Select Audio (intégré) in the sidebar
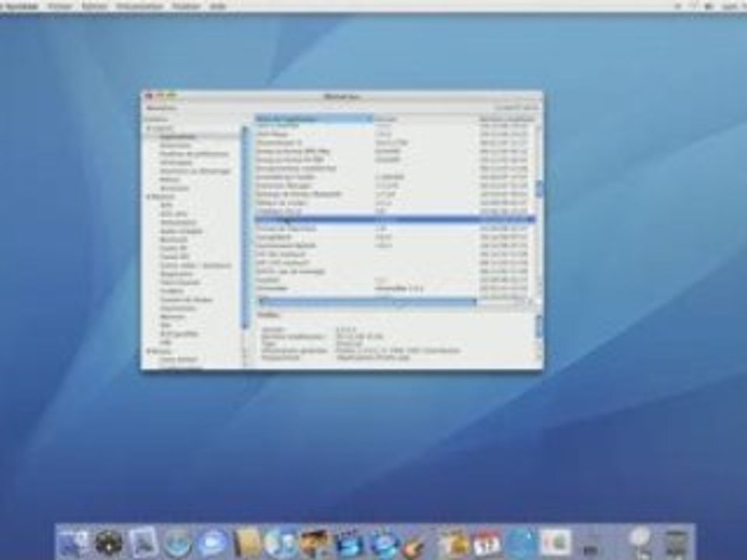This screenshot has width=747, height=560. pos(181,231)
